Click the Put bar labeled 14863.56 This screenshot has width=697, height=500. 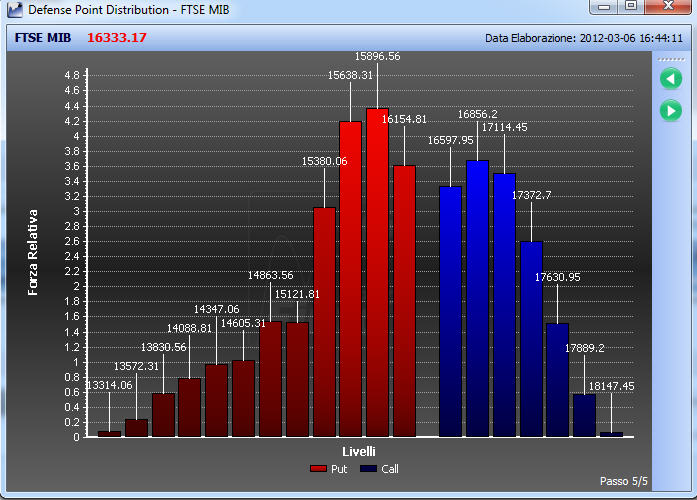tap(271, 380)
